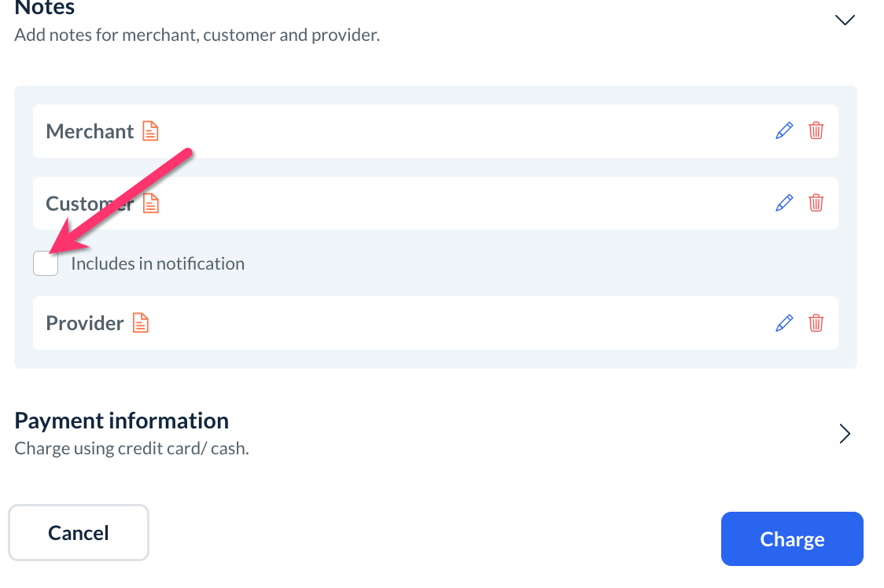This screenshot has width=884, height=588.
Task: Click the Payment information heading
Action: click(122, 421)
